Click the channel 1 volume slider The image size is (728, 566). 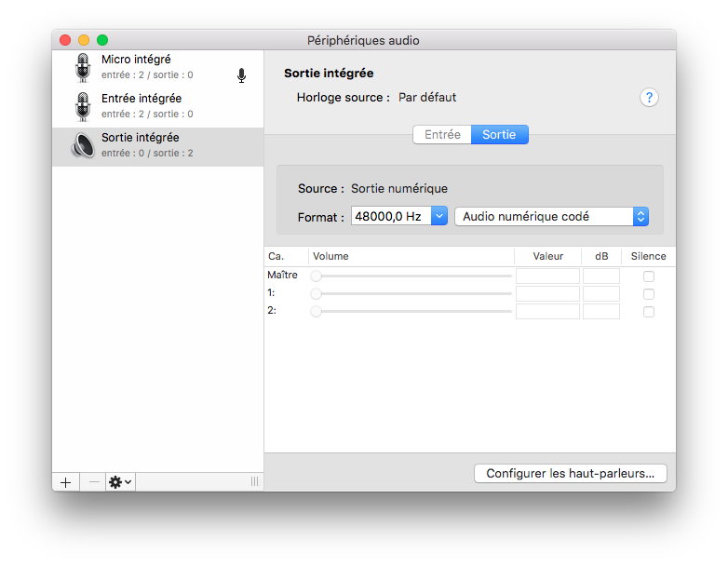point(411,294)
